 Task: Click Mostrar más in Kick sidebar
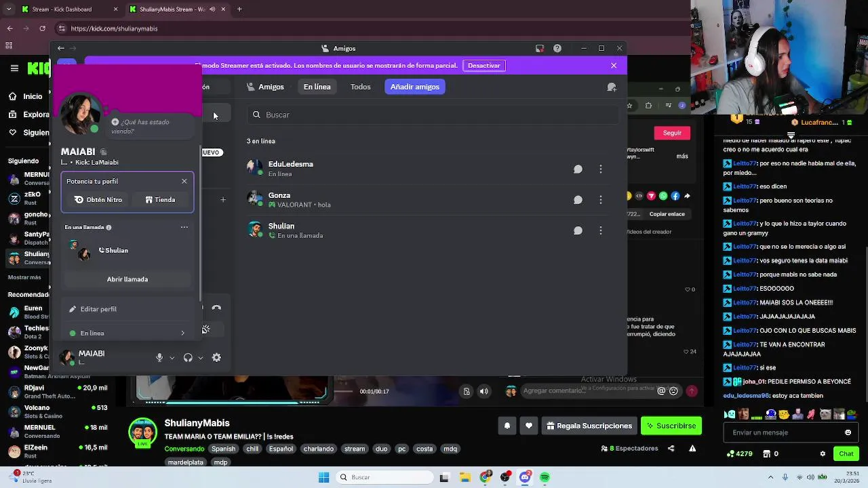[x=24, y=277]
